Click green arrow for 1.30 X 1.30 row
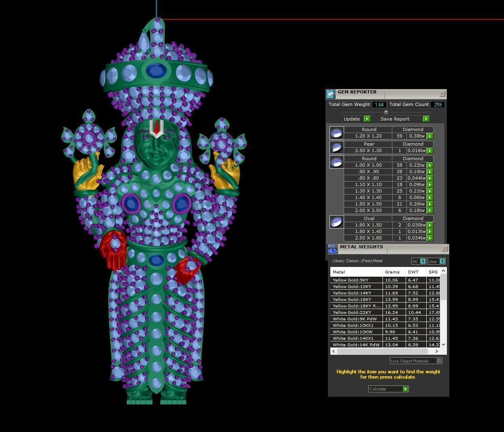This screenshot has width=504, height=432. tap(430, 191)
